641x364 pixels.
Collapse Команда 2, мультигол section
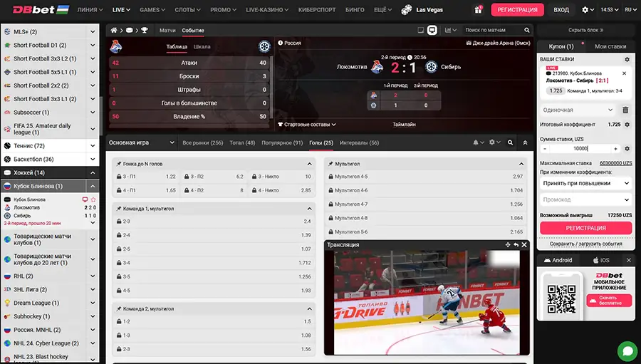pyautogui.click(x=310, y=308)
